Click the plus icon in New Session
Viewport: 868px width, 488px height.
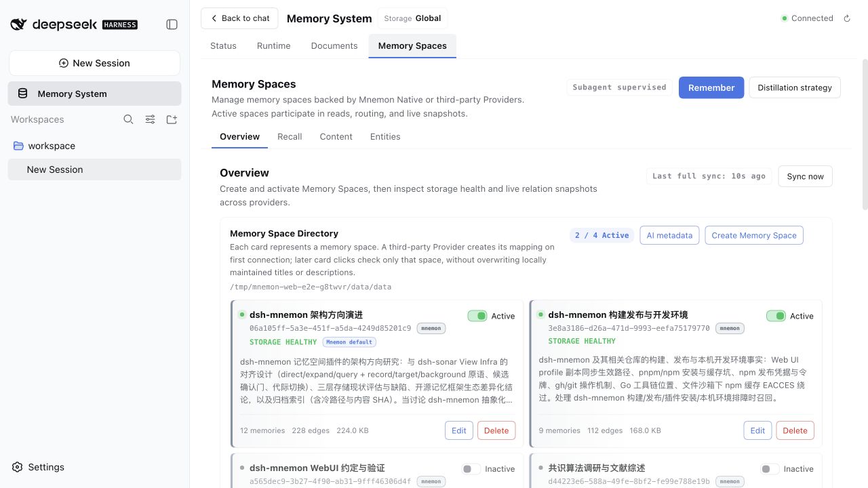(64, 63)
